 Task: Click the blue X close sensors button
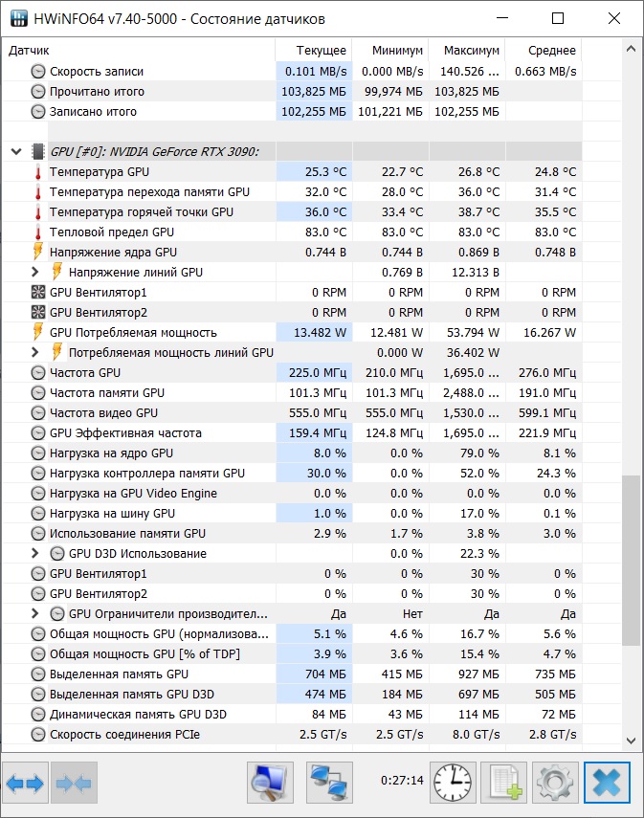pos(607,784)
